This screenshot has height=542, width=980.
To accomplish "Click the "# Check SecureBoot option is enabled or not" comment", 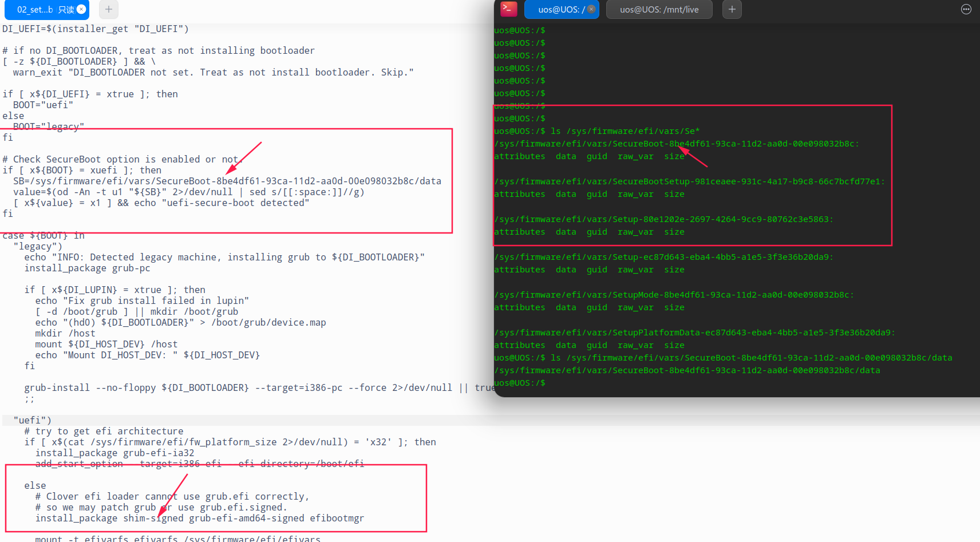I will [122, 159].
